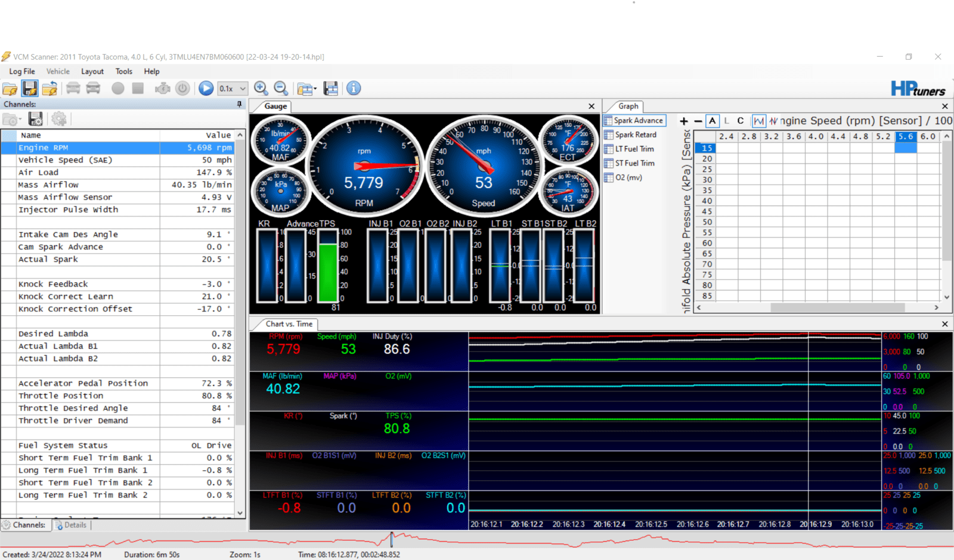Open the Tools menu
The width and height of the screenshot is (954, 560).
[124, 71]
